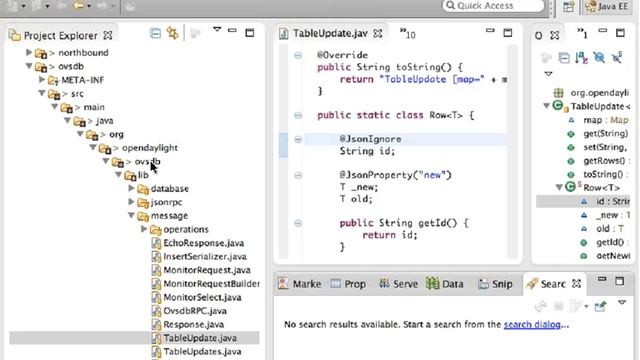Open MonitorRequest.java file
The image size is (640, 360).
click(x=207, y=270)
